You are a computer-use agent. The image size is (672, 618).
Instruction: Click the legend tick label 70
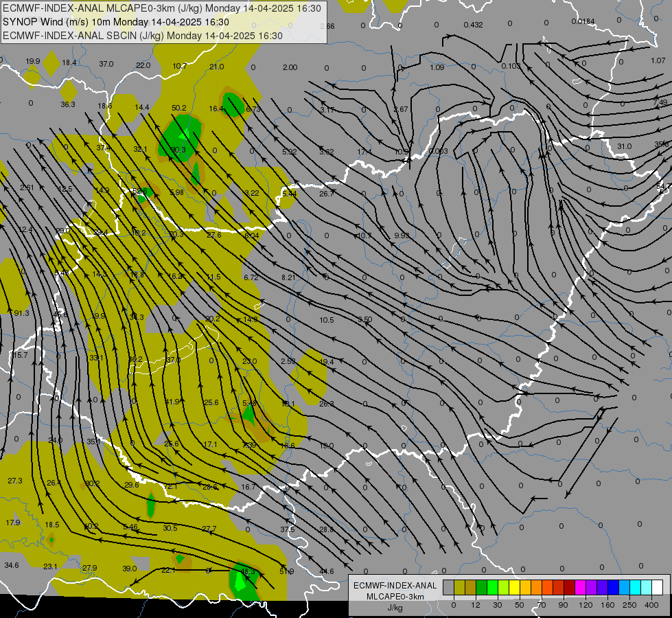[542, 605]
